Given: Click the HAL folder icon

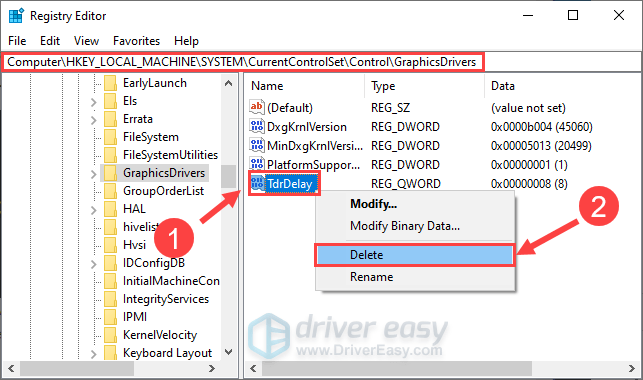Looking at the screenshot, I should tap(110, 209).
